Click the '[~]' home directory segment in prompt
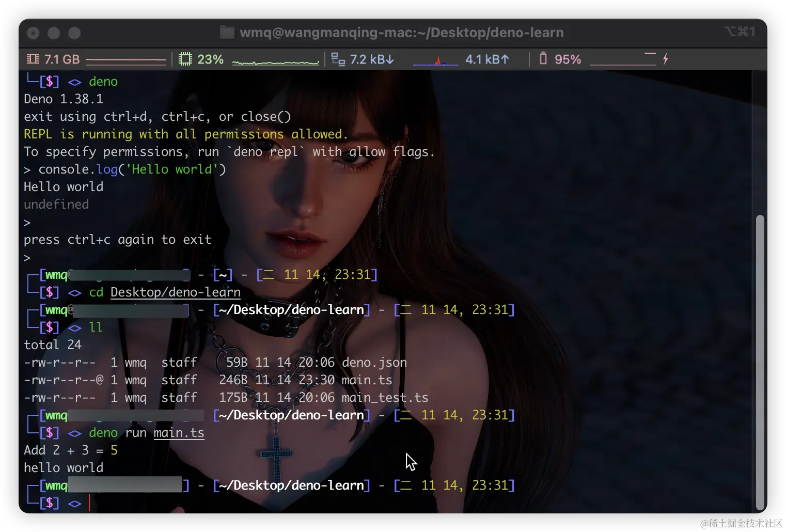The height and width of the screenshot is (532, 786). point(223,275)
